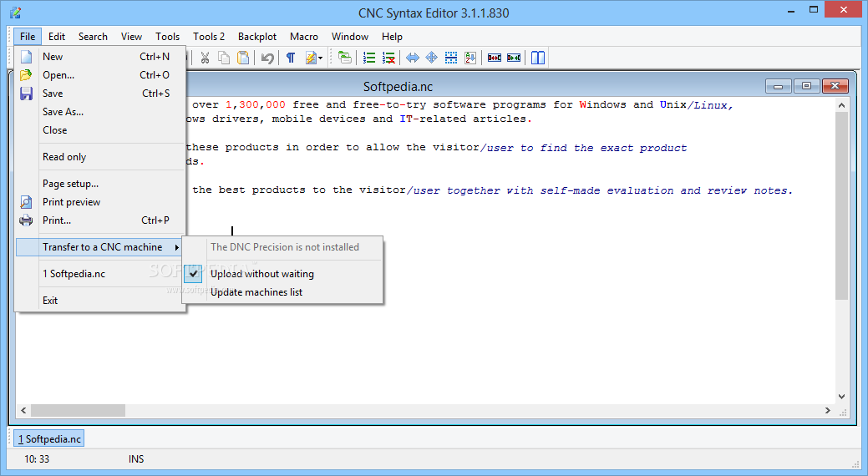
Task: Open the Help menu
Action: (x=392, y=37)
